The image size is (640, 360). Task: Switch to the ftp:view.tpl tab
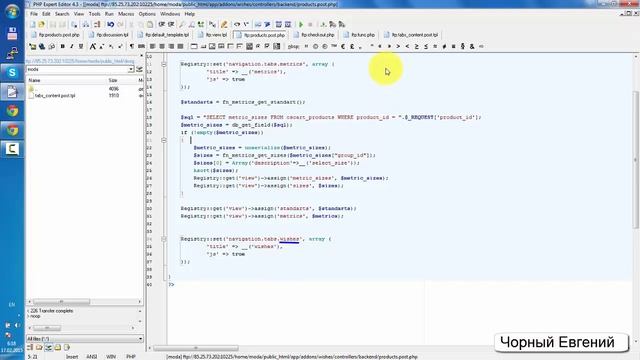pos(212,35)
